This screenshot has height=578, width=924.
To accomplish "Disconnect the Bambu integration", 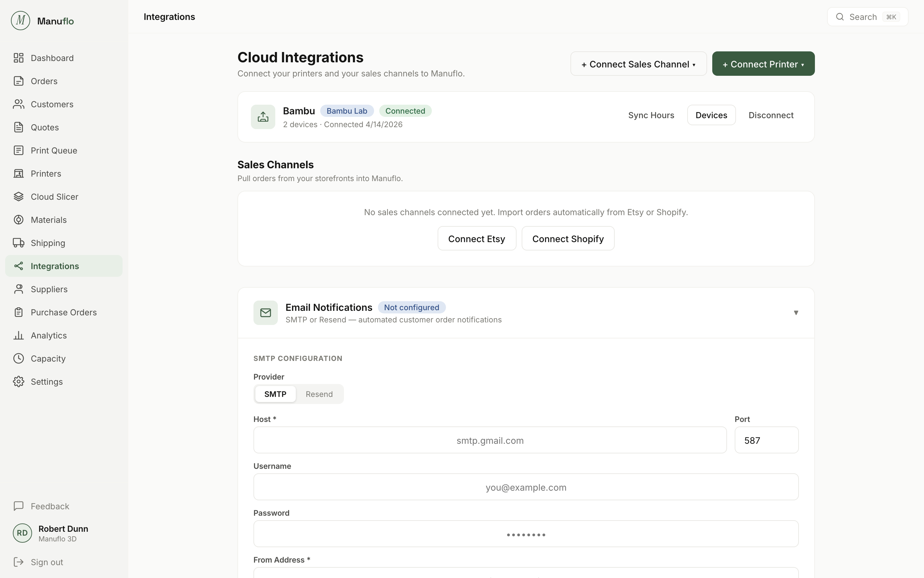I will coord(771,115).
